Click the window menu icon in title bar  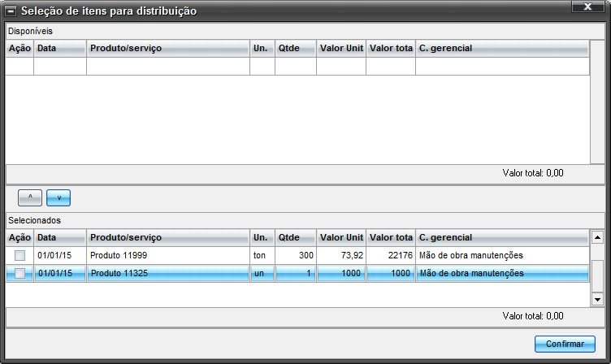click(x=10, y=11)
